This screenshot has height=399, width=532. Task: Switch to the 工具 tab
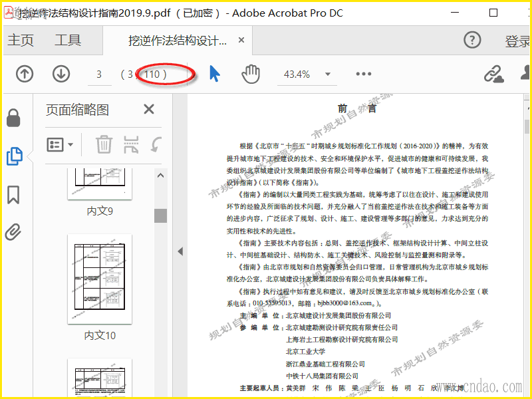(68, 41)
